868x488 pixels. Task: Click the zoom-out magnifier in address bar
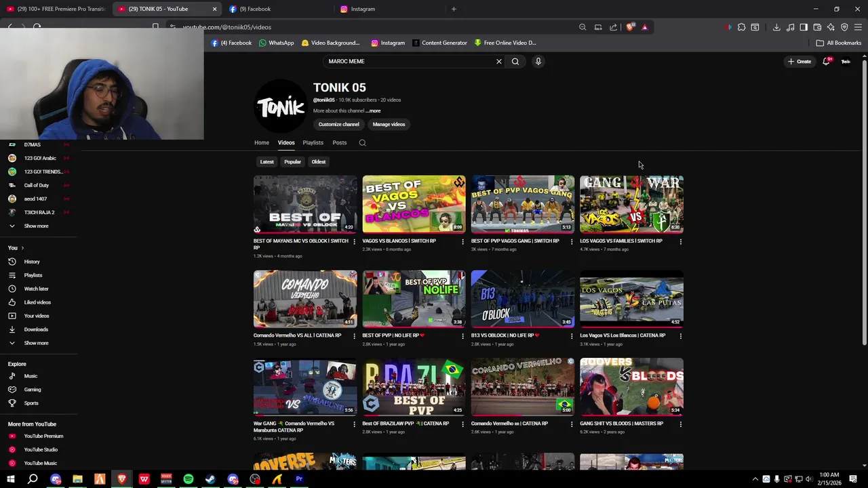(x=583, y=27)
